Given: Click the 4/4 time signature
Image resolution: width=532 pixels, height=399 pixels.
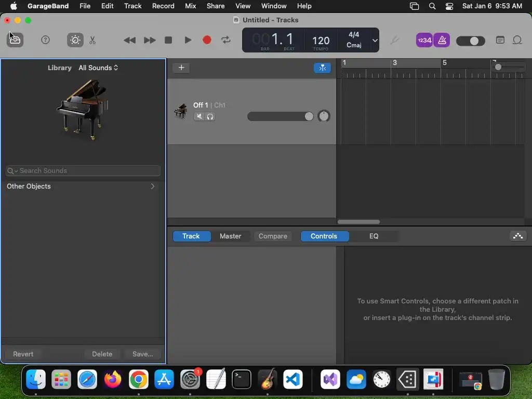Looking at the screenshot, I should 354,35.
